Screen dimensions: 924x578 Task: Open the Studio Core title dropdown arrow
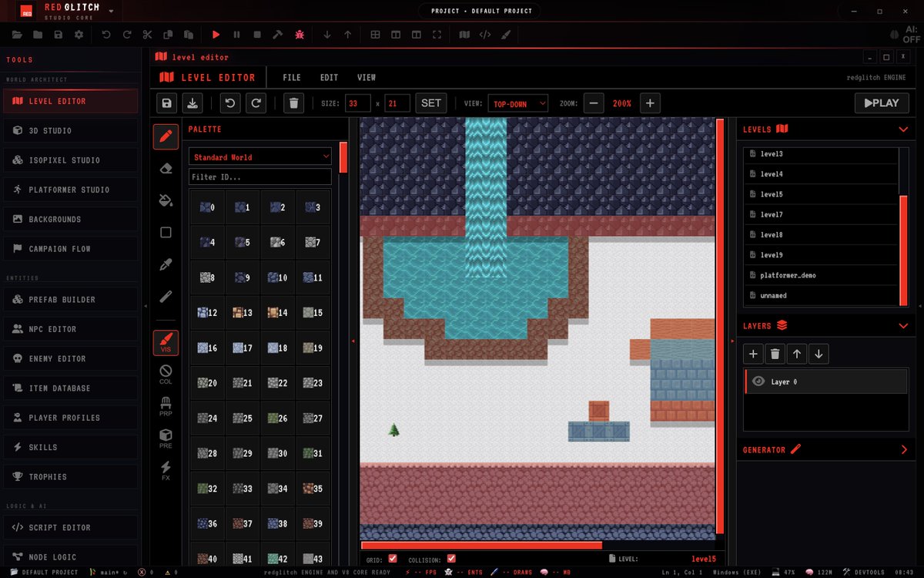[x=112, y=12]
